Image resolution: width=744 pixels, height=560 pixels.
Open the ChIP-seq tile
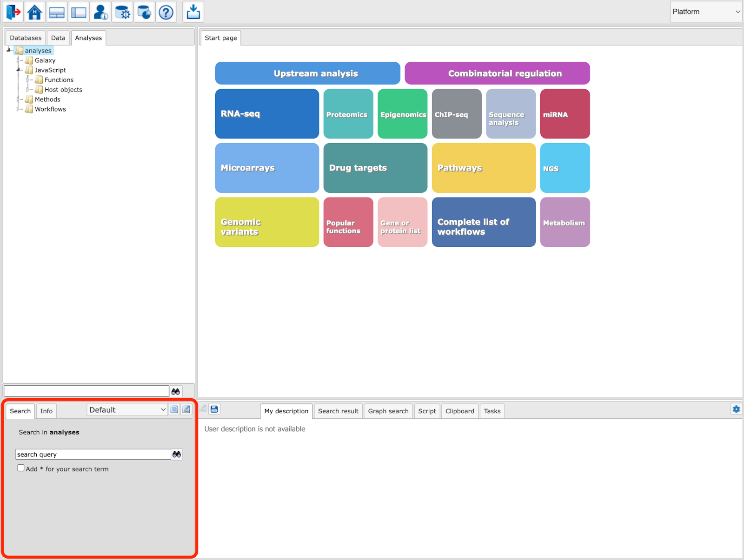click(x=457, y=114)
